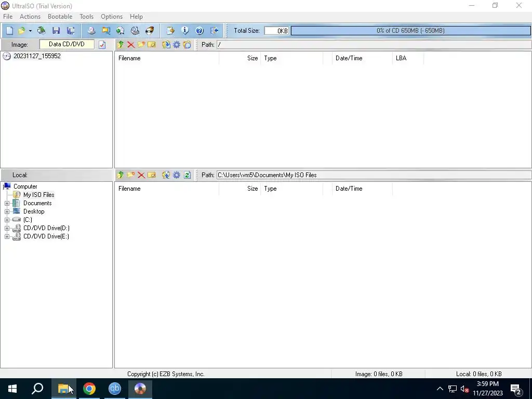
Task: Expand the CD/DVD Drive(E:) node
Action: tap(7, 236)
